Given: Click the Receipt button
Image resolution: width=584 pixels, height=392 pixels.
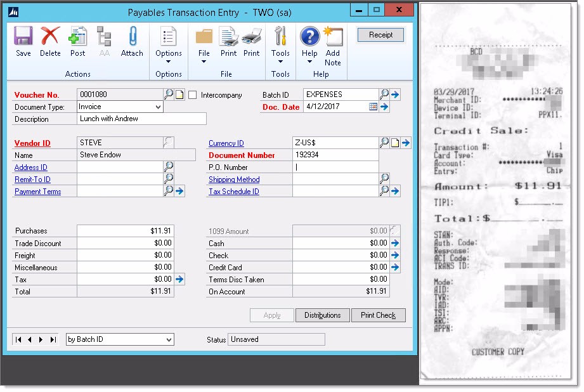Looking at the screenshot, I should point(380,35).
